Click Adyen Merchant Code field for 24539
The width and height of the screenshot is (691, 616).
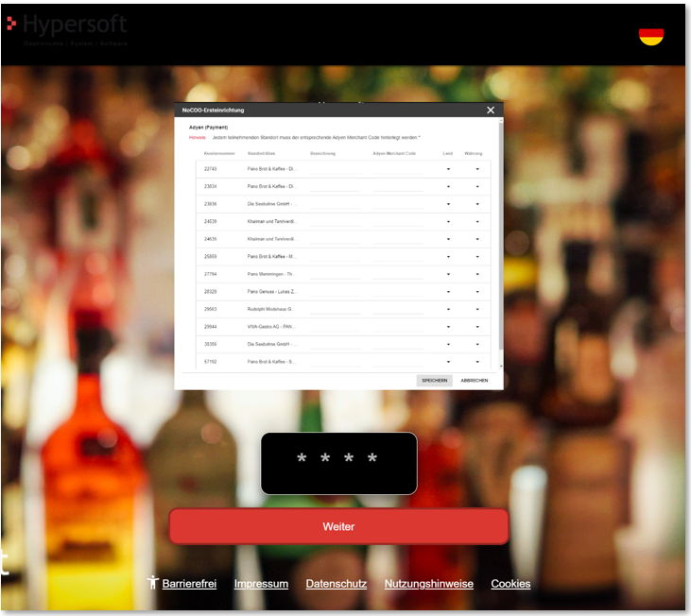398,222
